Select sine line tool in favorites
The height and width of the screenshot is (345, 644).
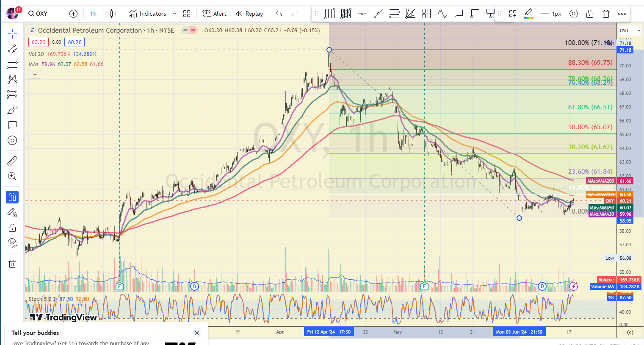tap(442, 14)
